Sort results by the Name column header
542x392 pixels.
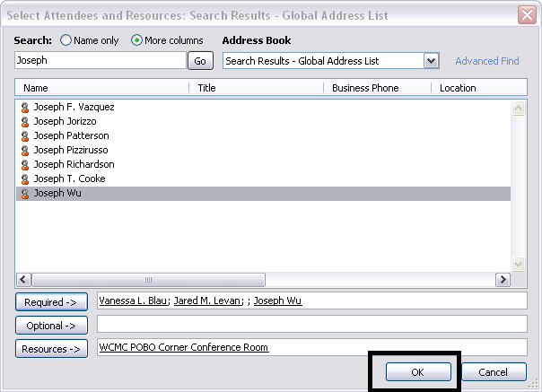pyautogui.click(x=101, y=88)
